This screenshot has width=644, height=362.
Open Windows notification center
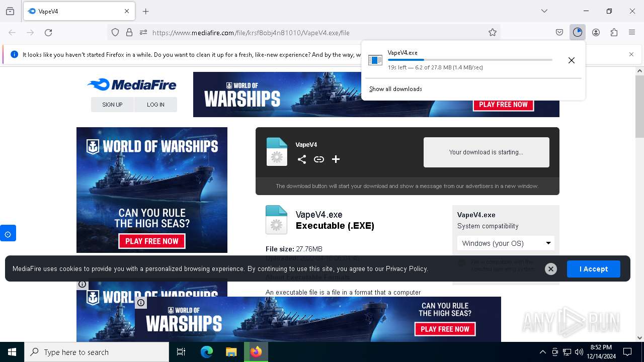[x=627, y=352]
